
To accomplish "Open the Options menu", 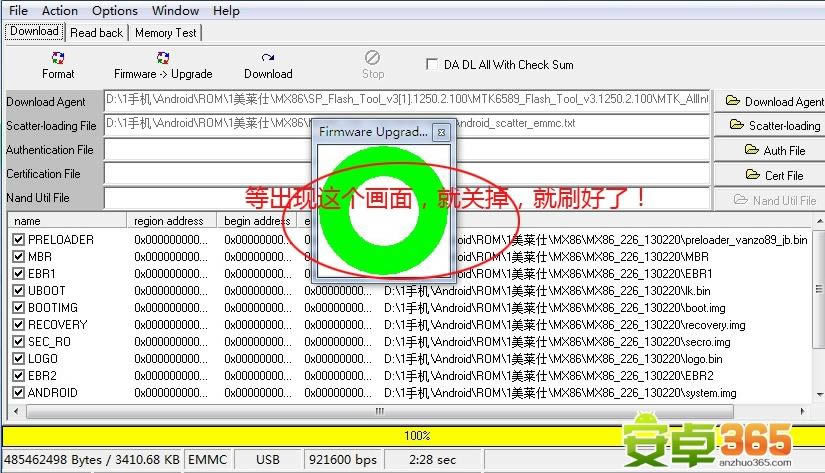I will click(x=115, y=11).
